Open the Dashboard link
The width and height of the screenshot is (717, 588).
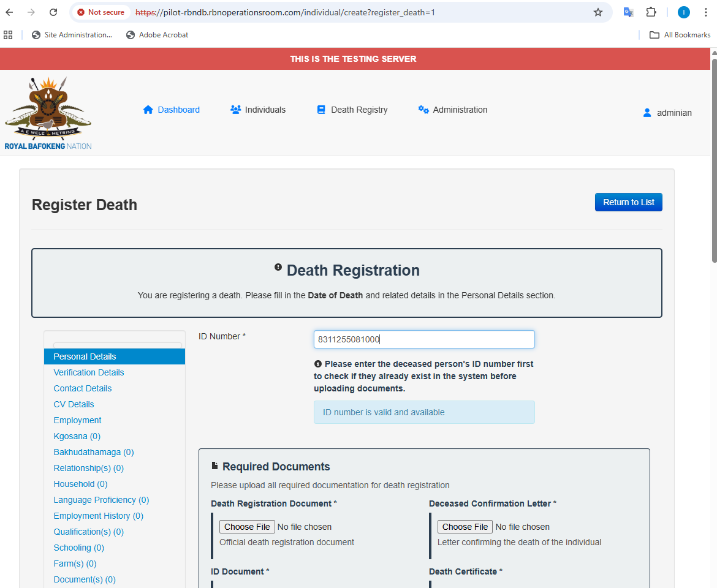tap(172, 110)
